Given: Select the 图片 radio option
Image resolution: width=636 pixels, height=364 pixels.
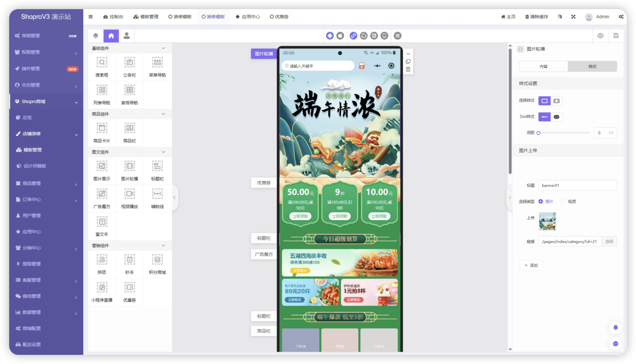Looking at the screenshot, I should (x=541, y=201).
